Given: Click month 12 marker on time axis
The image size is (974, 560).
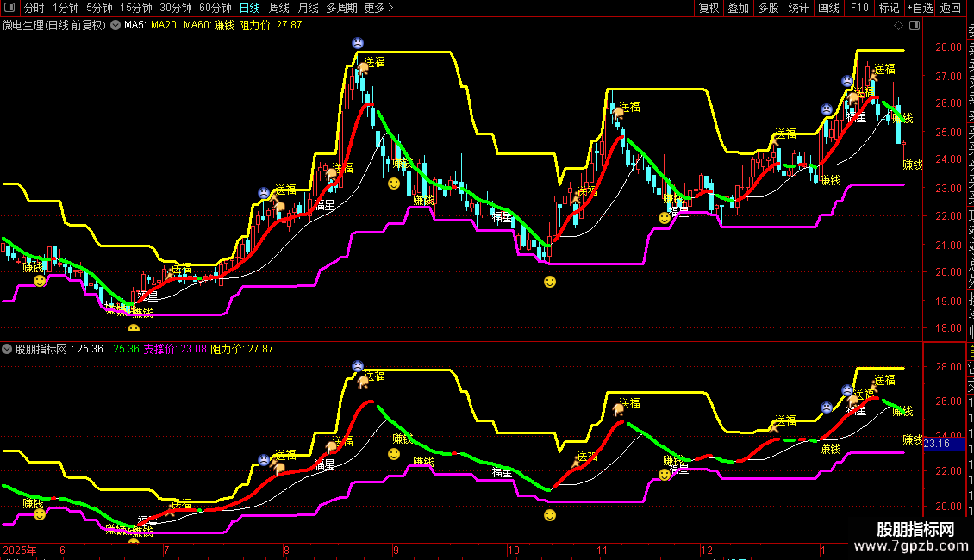Looking at the screenshot, I should coord(706,550).
